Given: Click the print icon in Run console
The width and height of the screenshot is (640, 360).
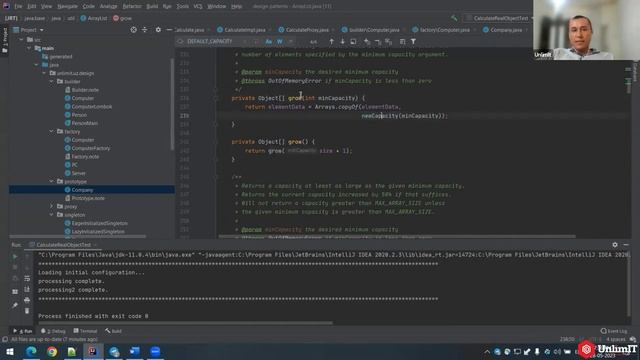Looking at the screenshot, I should point(27,300).
